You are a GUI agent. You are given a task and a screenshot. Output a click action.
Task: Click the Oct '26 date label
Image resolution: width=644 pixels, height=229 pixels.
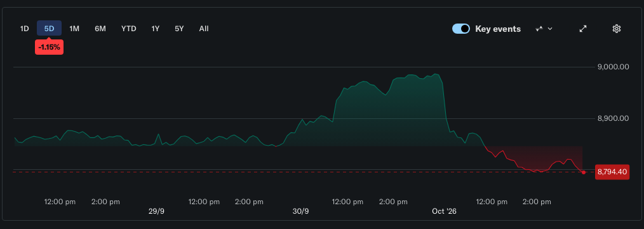click(x=444, y=211)
